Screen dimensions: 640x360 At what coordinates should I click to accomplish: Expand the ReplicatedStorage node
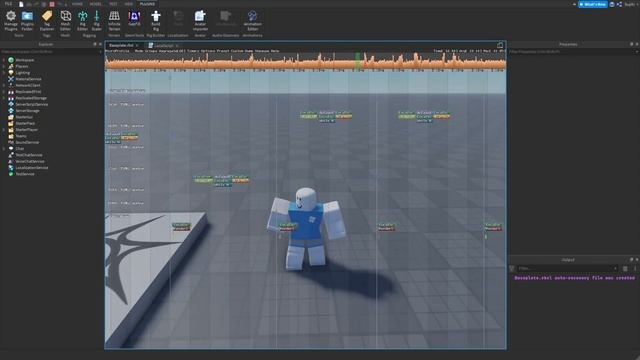pyautogui.click(x=4, y=98)
